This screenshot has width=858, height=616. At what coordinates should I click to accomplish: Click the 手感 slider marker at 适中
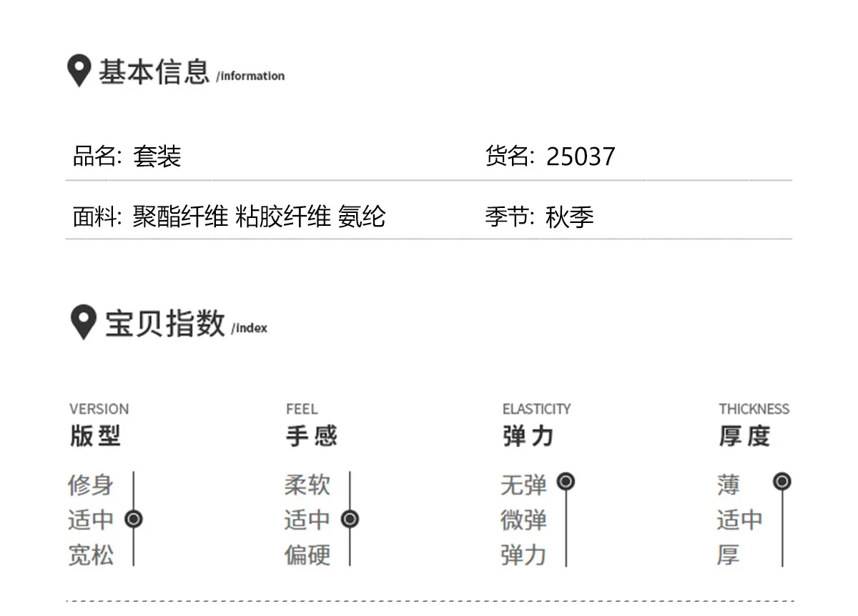coord(350,519)
